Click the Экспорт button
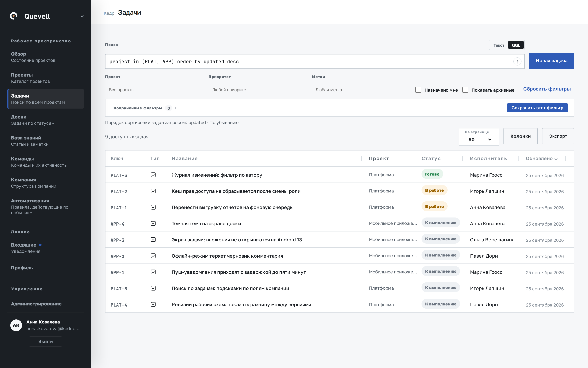Viewport: 588px width, 368px height. point(558,136)
